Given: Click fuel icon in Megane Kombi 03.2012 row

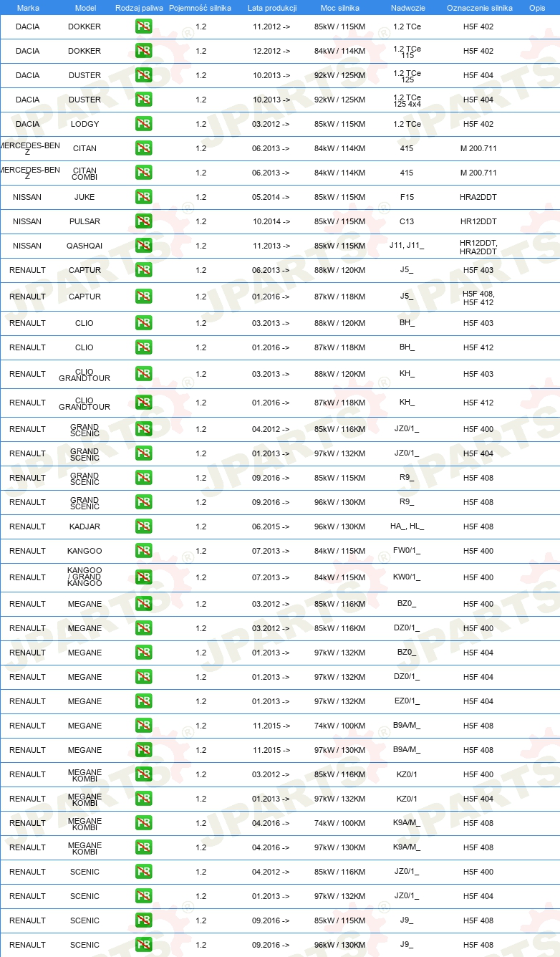Looking at the screenshot, I should pyautogui.click(x=143, y=774).
